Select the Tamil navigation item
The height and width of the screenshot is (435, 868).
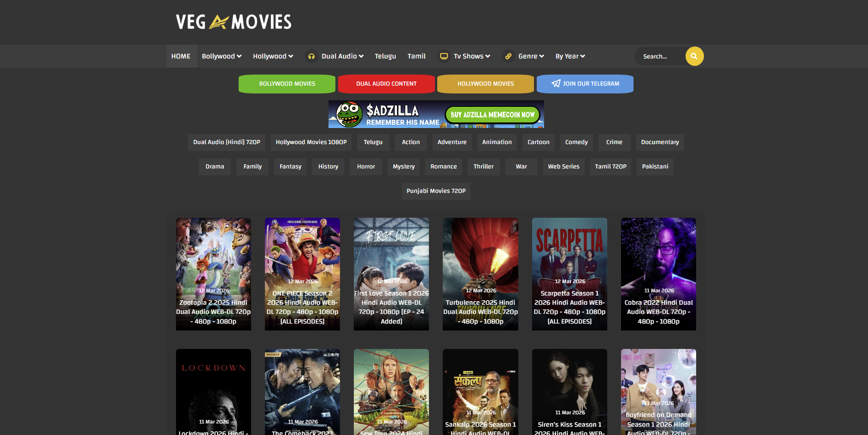tap(416, 56)
